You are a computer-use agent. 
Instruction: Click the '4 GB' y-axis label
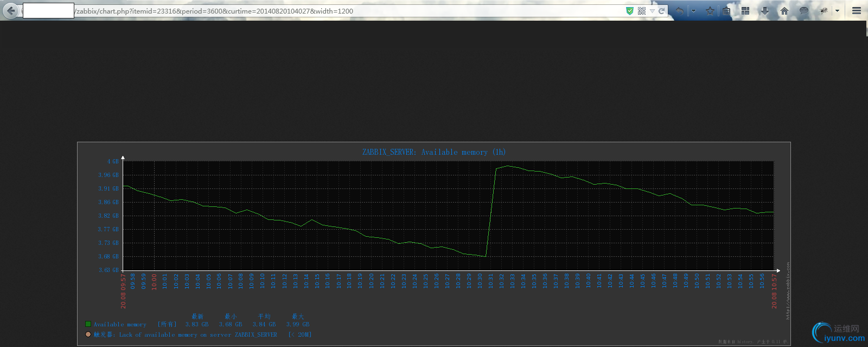click(113, 162)
